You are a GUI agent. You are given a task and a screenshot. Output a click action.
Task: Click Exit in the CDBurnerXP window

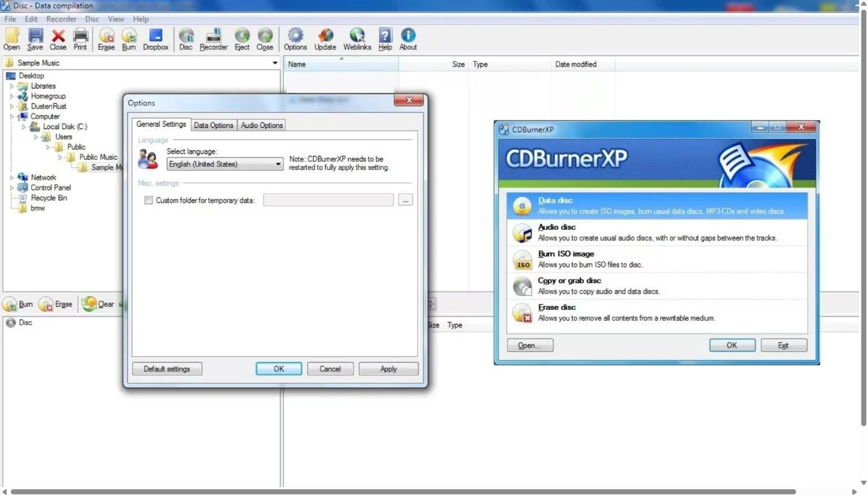click(x=784, y=345)
